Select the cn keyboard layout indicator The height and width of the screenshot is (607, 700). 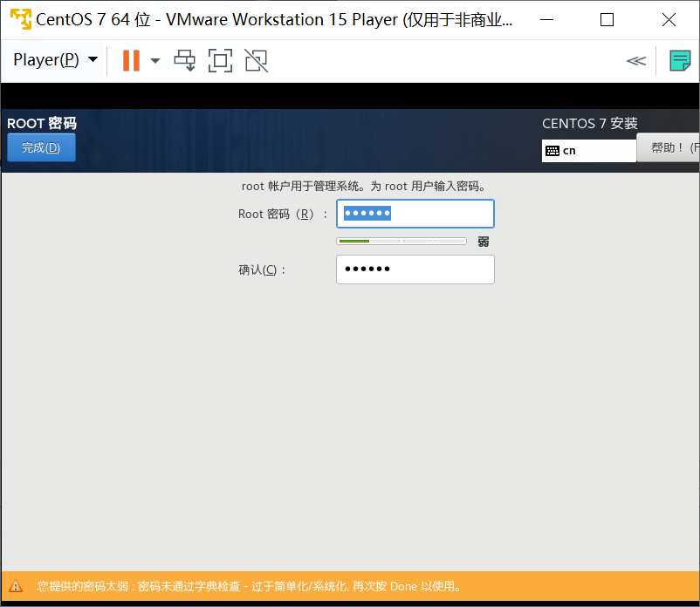point(588,151)
